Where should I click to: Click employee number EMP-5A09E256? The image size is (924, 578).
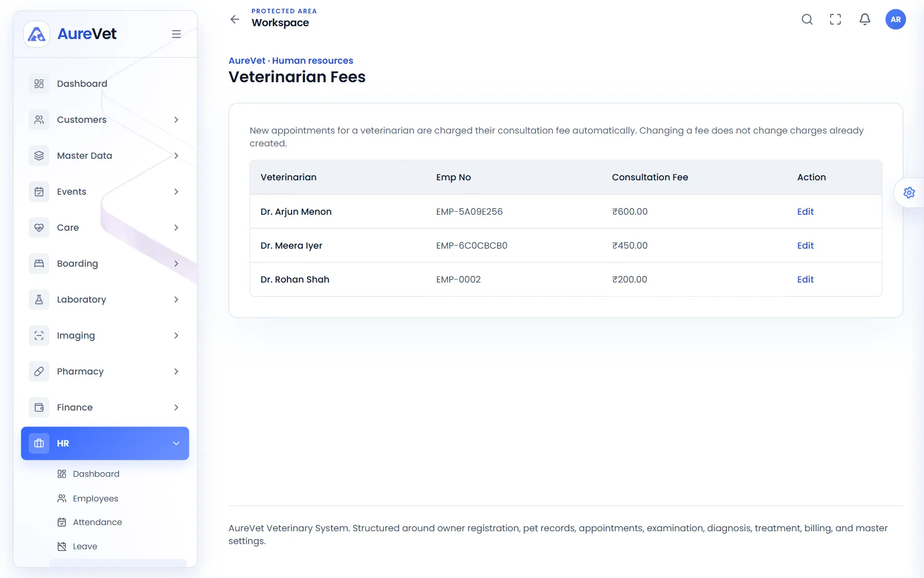(469, 212)
